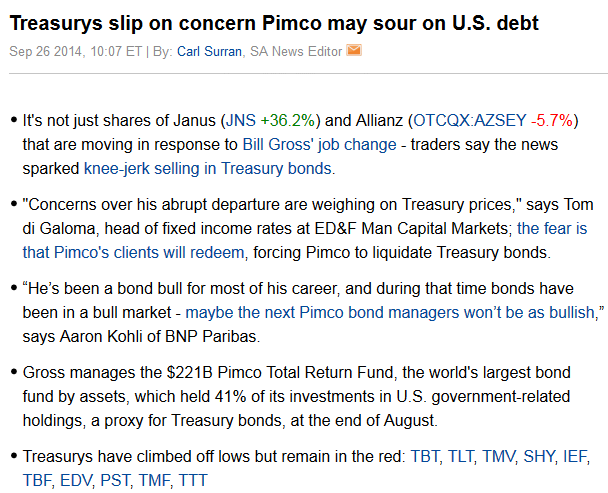Open the TBF ticker link
The height and width of the screenshot is (493, 608).
37,481
